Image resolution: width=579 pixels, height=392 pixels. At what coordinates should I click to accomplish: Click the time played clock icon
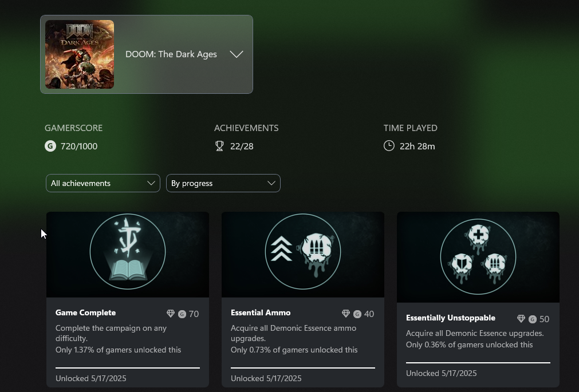[x=389, y=146]
